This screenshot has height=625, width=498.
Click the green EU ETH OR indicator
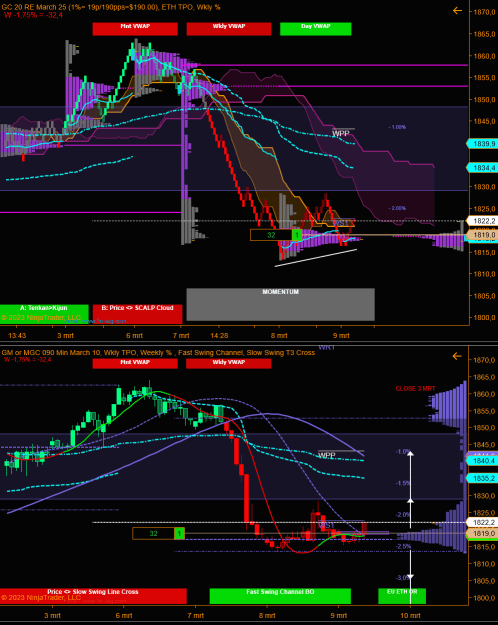[x=402, y=596]
